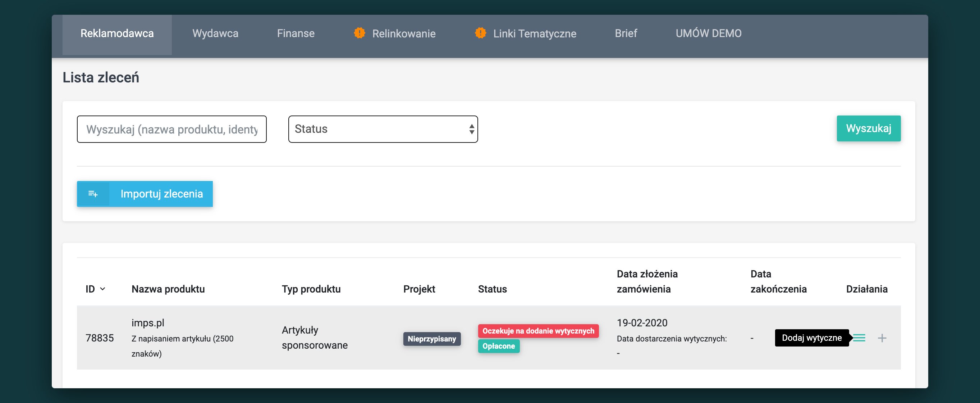Screen dimensions: 980x403
Task: Open the Status dropdown filter
Action: [383, 129]
